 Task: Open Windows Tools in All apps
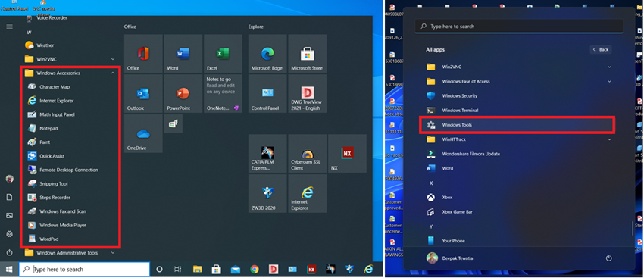pos(517,125)
